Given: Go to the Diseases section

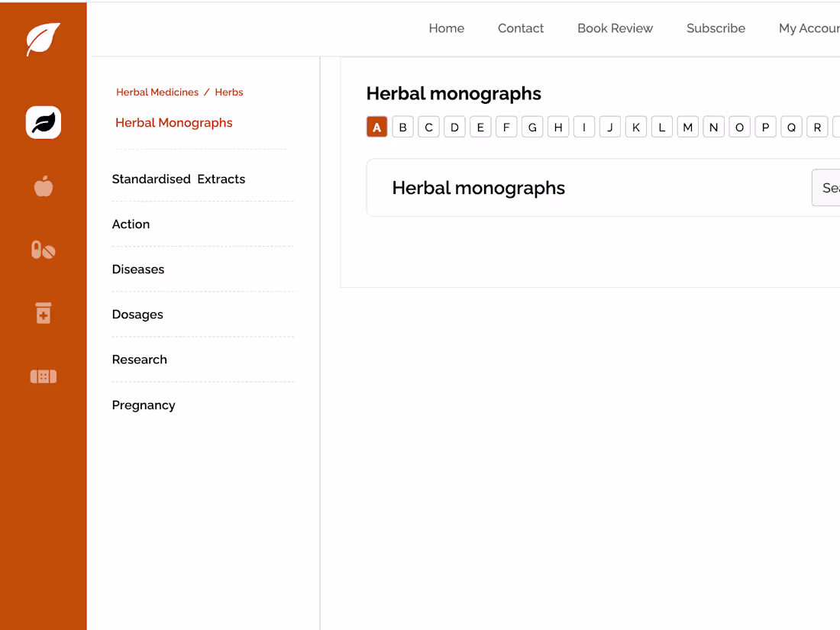Looking at the screenshot, I should click(x=138, y=270).
